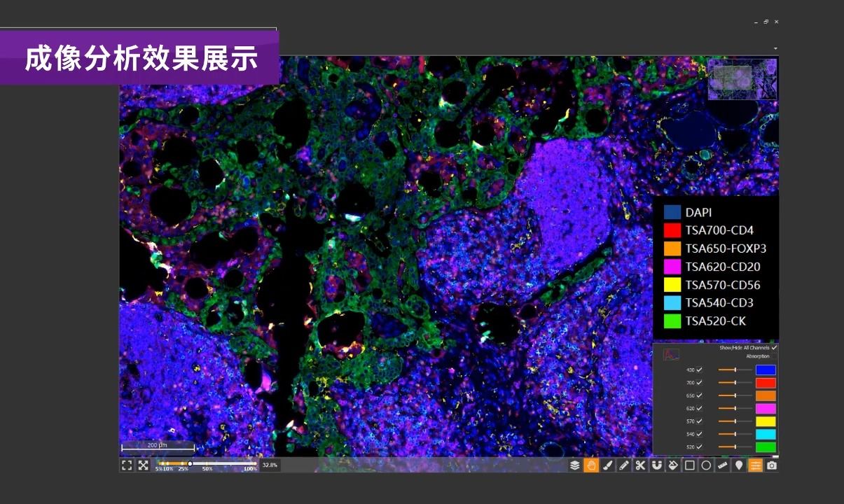The height and width of the screenshot is (504, 844).
Task: Click the Absorption label in channel panel
Action: (758, 356)
